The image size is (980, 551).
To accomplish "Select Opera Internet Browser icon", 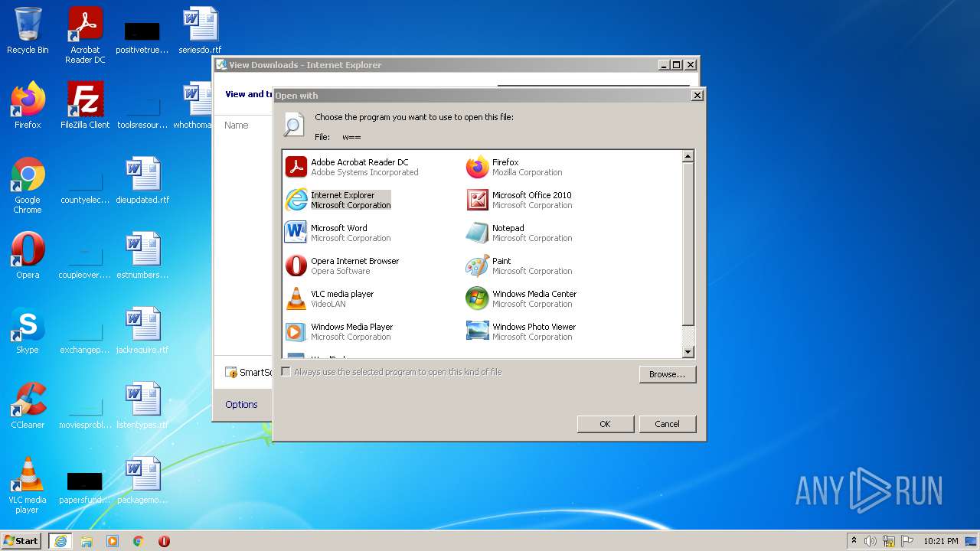I will click(296, 266).
